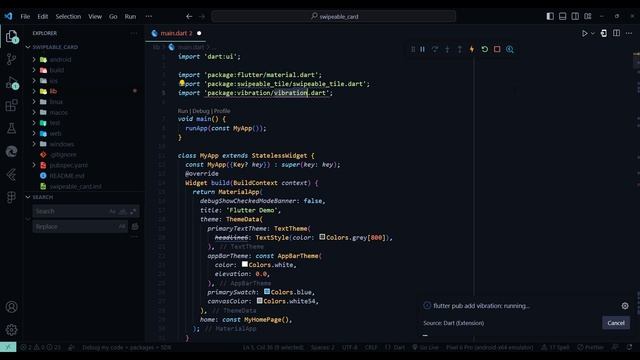Expand the build folder
Screen dimensions: 640x360
(x=57, y=70)
